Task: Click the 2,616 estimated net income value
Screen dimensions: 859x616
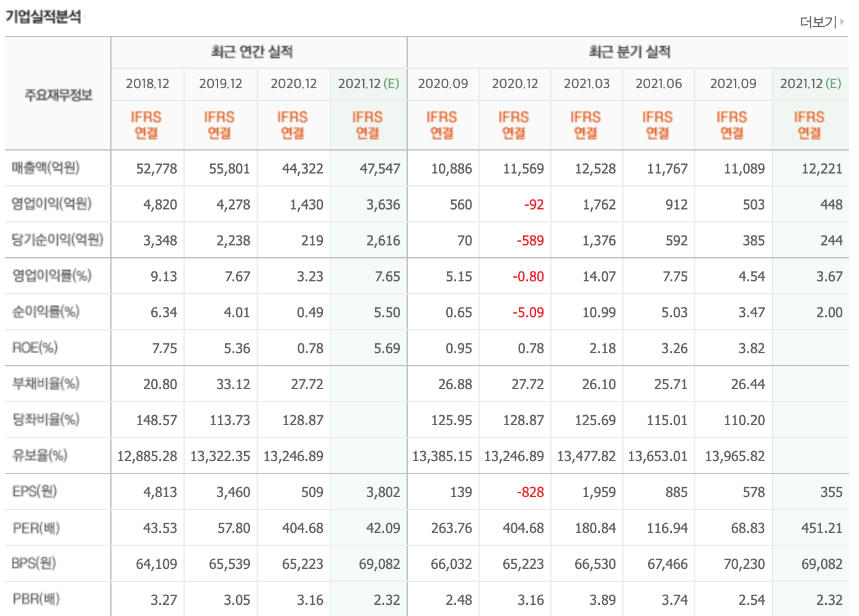Action: point(383,240)
